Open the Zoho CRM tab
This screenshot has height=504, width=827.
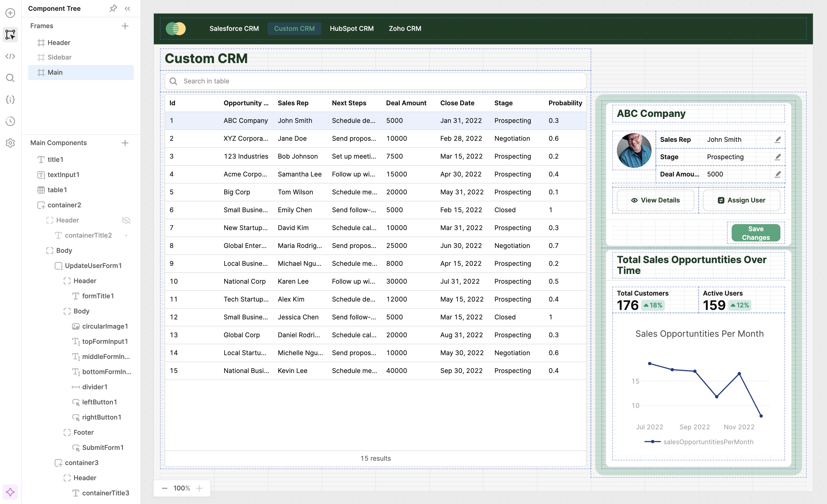click(x=405, y=28)
